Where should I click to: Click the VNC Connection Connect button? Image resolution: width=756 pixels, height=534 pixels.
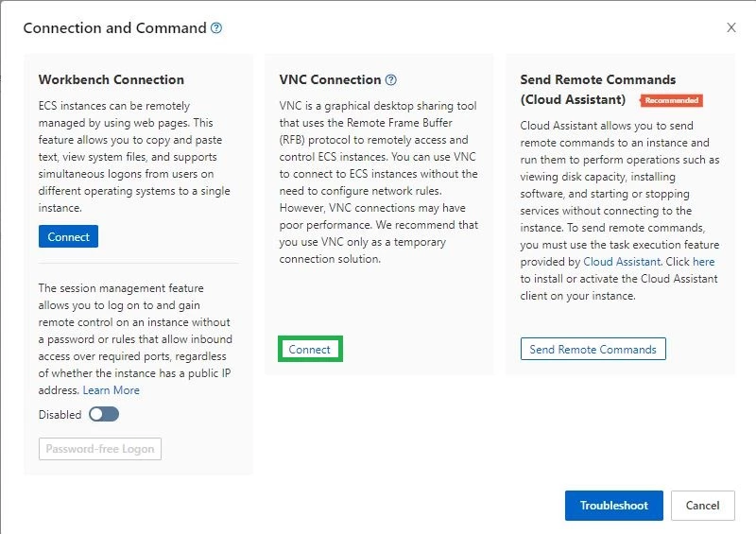310,349
